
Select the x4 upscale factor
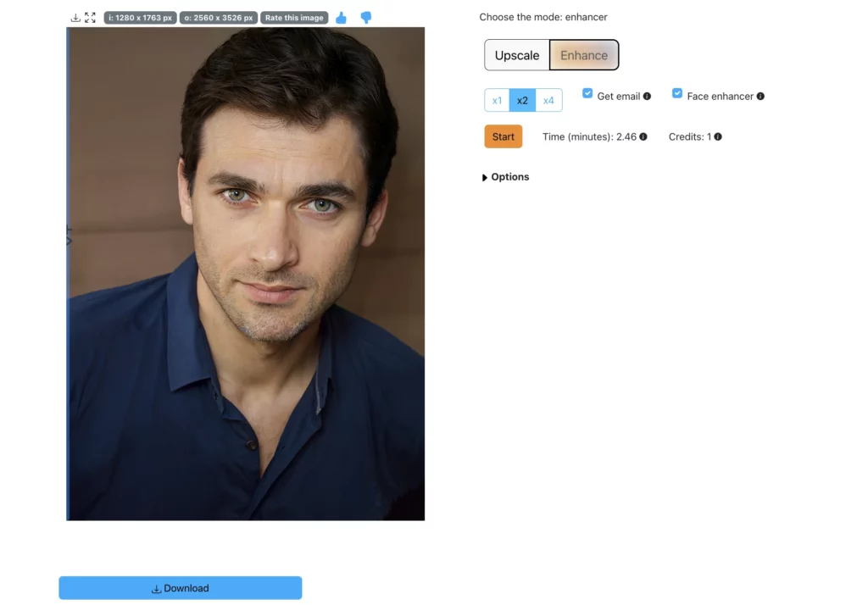click(547, 100)
